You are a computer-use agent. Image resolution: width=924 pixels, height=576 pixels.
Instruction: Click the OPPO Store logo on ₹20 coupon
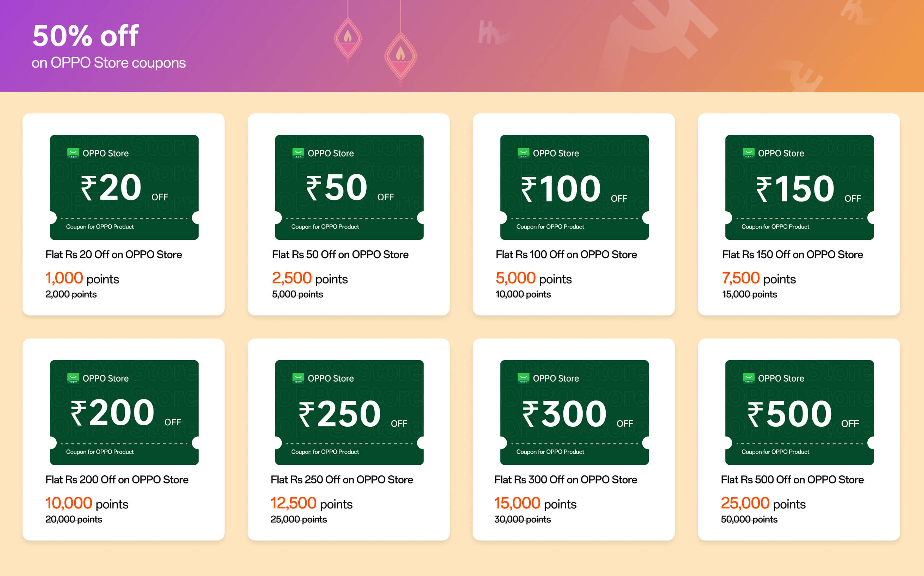coord(73,153)
